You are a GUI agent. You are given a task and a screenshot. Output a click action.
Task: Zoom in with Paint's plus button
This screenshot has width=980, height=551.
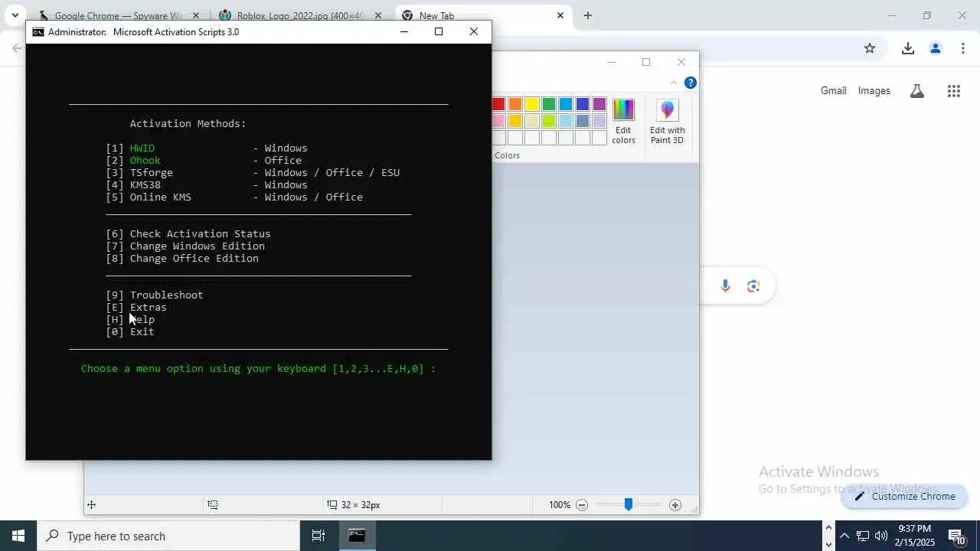pos(675,505)
